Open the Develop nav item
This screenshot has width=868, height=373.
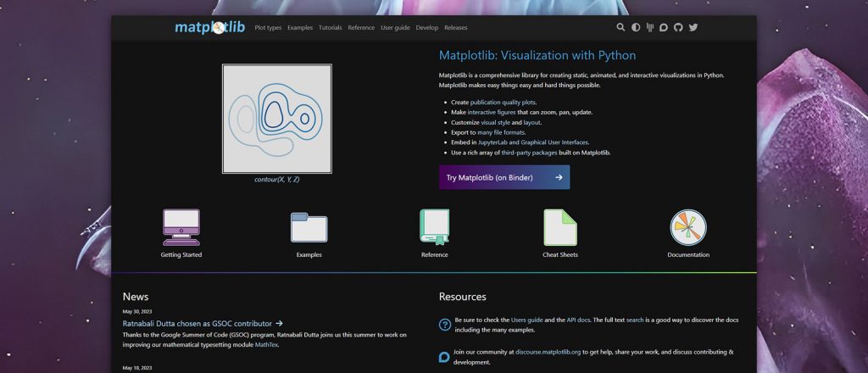pos(427,28)
